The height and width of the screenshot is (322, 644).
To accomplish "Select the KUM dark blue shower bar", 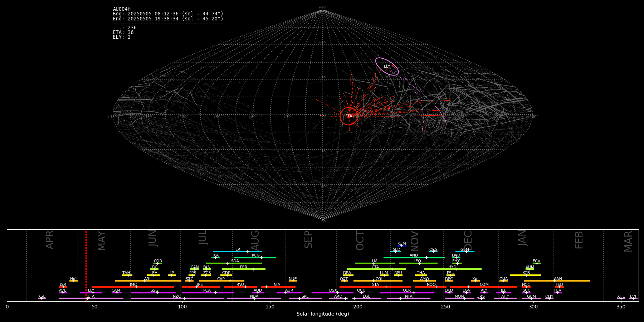I will (x=402, y=246).
